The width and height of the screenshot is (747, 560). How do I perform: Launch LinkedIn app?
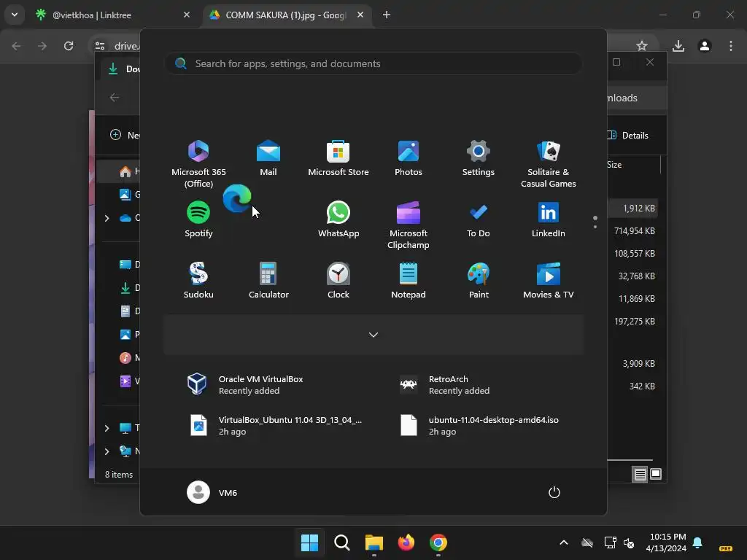click(x=549, y=219)
